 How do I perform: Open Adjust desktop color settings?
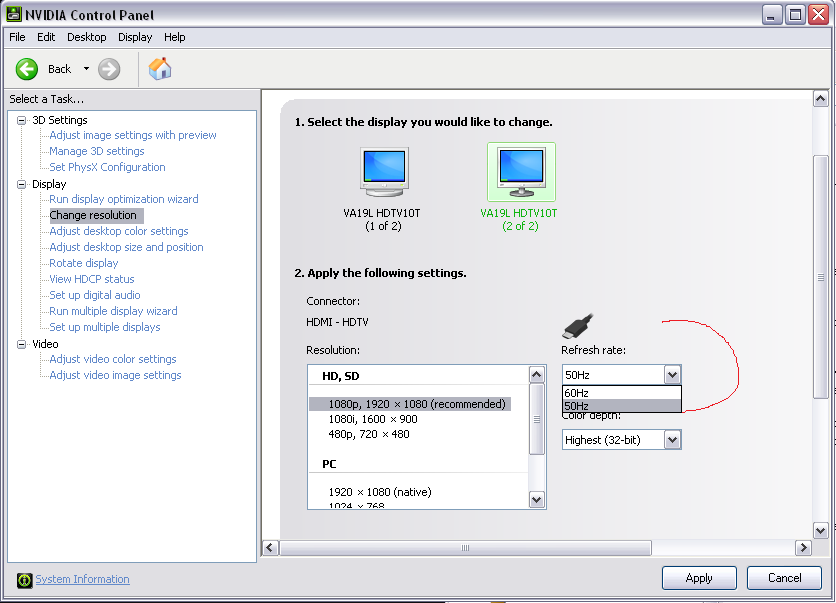pyautogui.click(x=118, y=231)
